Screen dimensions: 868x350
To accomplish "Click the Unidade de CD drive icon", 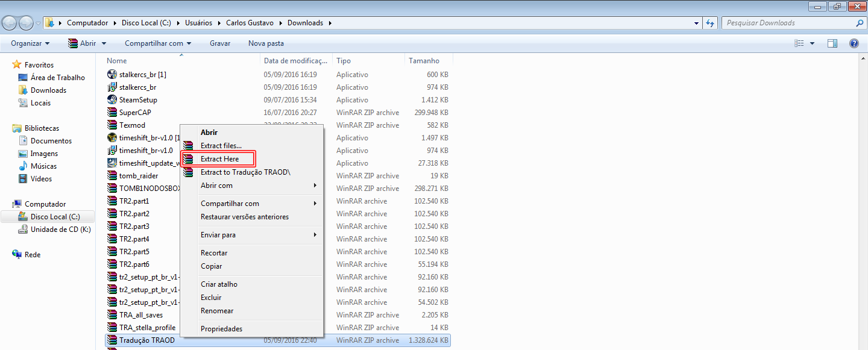I will pyautogui.click(x=23, y=229).
